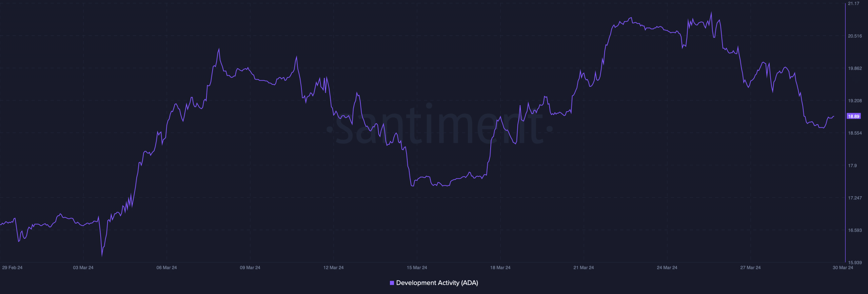
Task: Click the current value badge 18.89
Action: (853, 116)
